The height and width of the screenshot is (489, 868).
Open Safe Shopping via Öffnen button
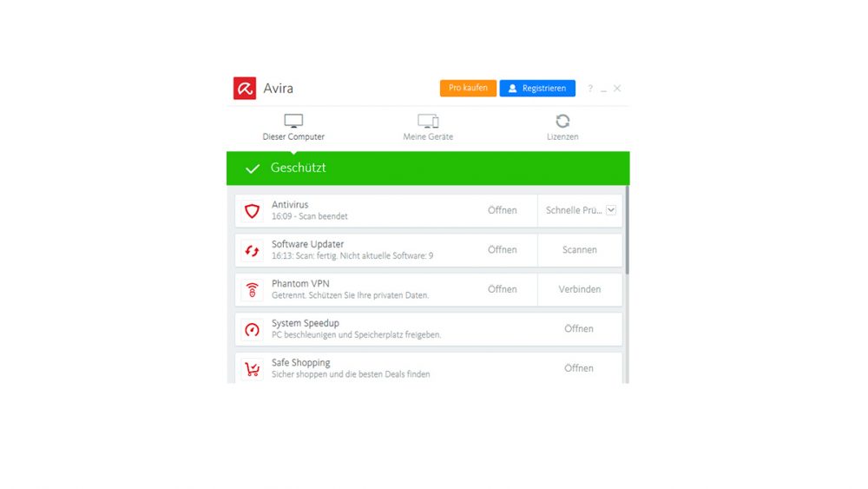[579, 368]
